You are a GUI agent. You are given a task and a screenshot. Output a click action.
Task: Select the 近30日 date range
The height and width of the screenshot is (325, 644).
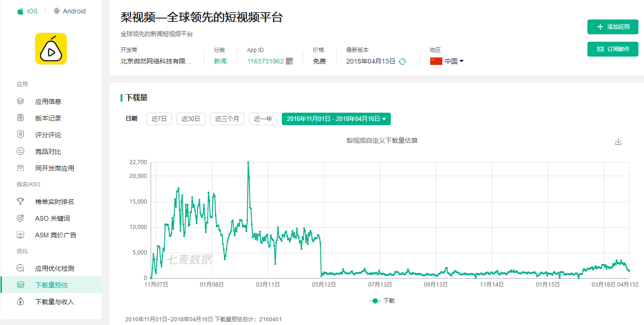(191, 119)
